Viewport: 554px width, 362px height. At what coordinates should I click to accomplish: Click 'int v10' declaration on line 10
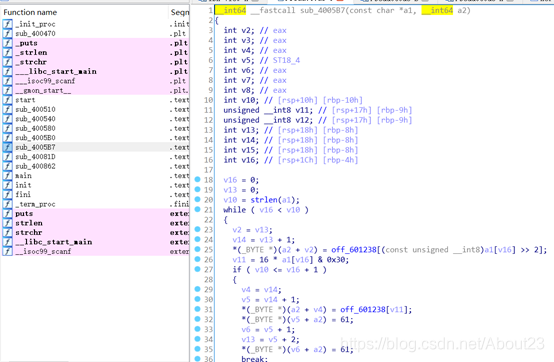click(x=293, y=100)
